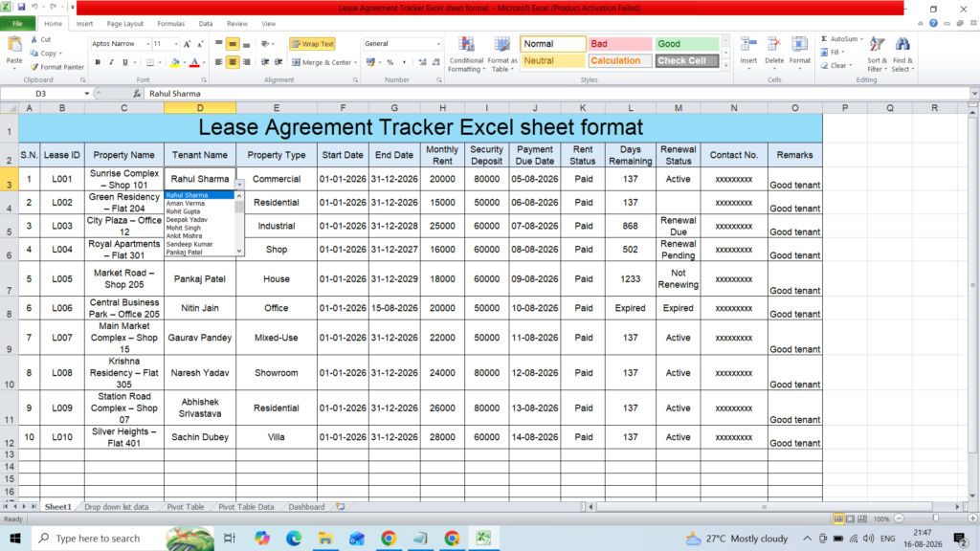980x551 pixels.
Task: Open the Borders icon in Font group
Action: coord(150,62)
